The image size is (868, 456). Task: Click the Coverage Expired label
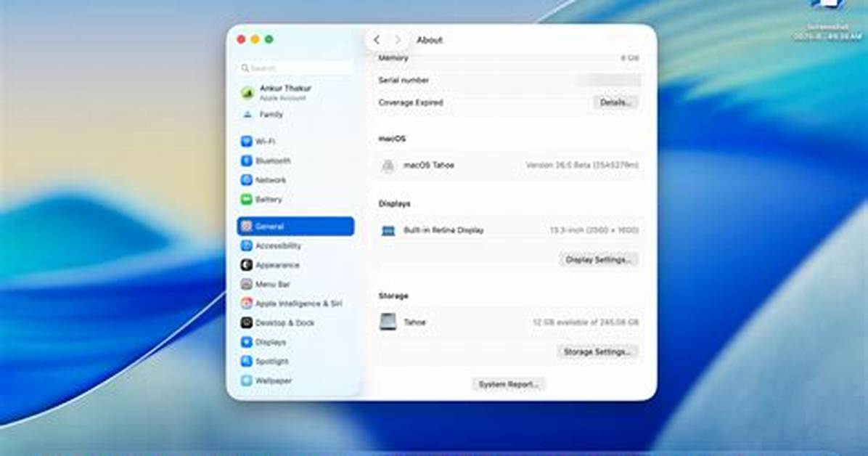click(411, 102)
